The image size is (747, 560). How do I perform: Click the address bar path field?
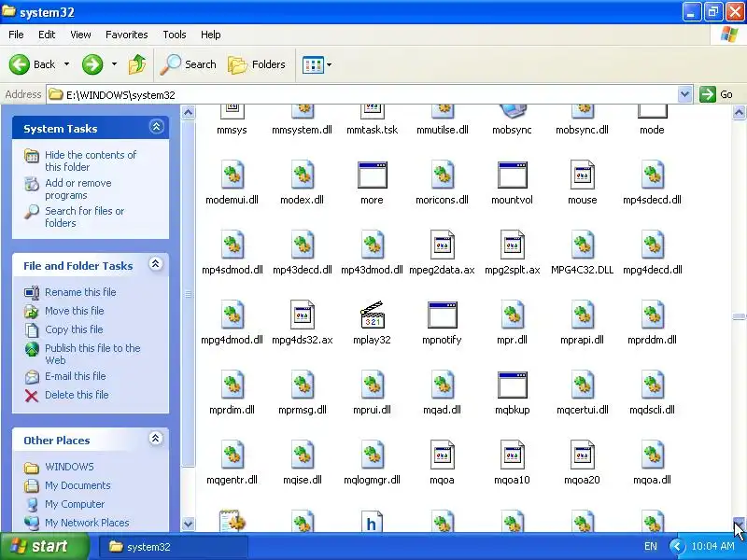click(x=362, y=94)
